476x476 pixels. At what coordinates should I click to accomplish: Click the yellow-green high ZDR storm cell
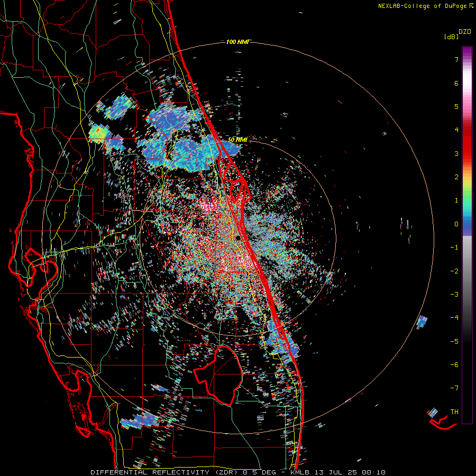point(99,134)
